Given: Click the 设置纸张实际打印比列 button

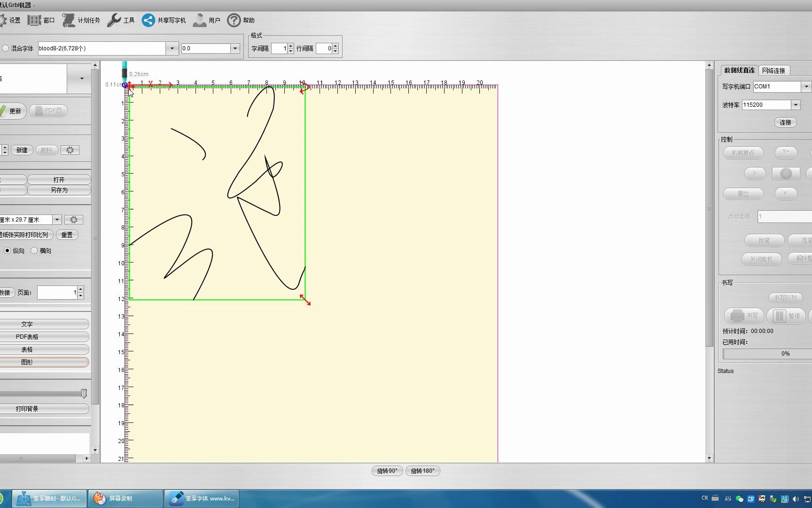Looking at the screenshot, I should tap(25, 235).
